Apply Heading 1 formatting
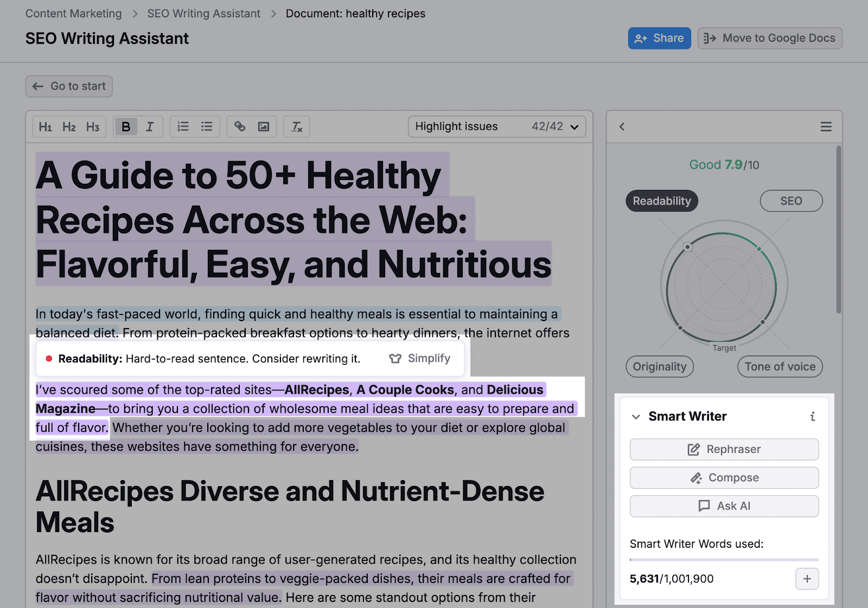Viewport: 868px width, 608px height. click(46, 126)
